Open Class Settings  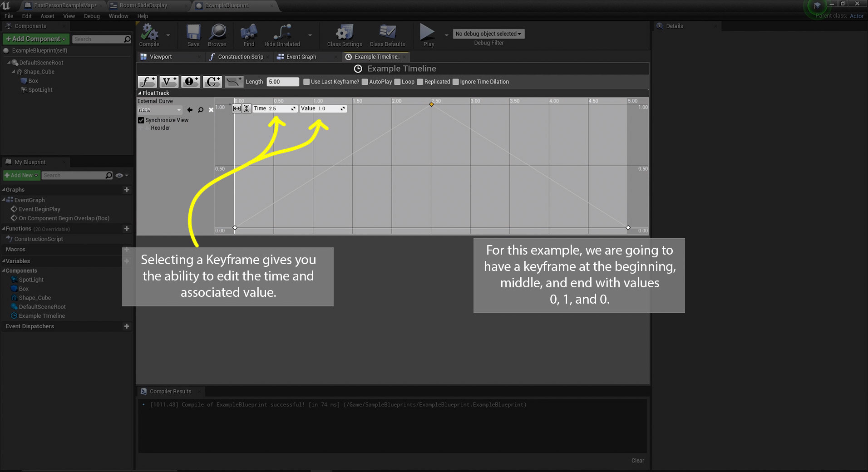tap(345, 35)
